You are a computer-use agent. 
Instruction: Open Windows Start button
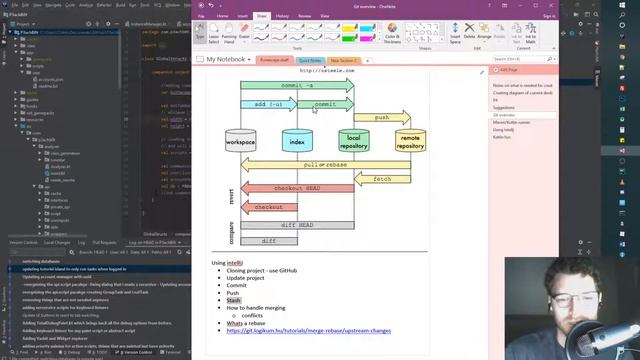(622, 5)
